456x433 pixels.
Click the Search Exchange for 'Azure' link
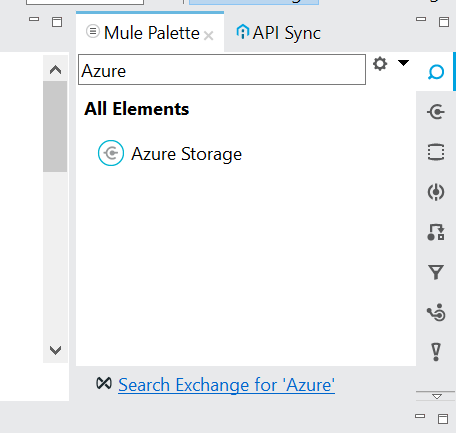[x=226, y=385]
